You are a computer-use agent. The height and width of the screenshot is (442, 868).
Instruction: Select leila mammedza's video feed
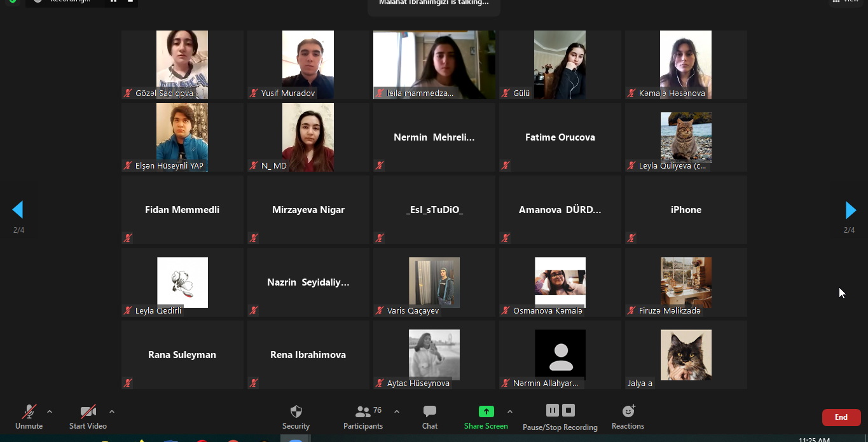click(434, 64)
